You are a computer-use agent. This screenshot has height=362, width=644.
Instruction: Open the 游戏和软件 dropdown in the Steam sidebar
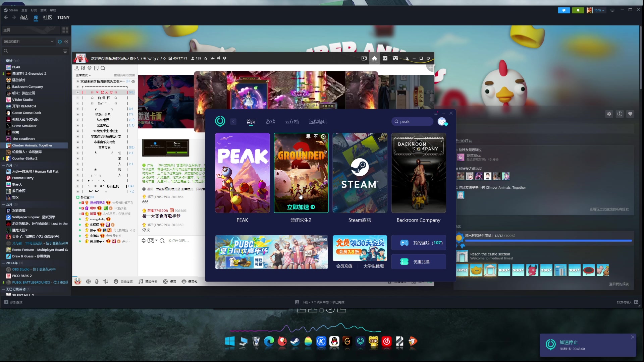click(28, 42)
